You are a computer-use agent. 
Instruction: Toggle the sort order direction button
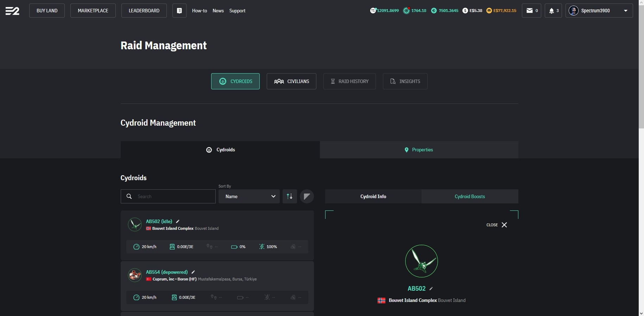[290, 196]
